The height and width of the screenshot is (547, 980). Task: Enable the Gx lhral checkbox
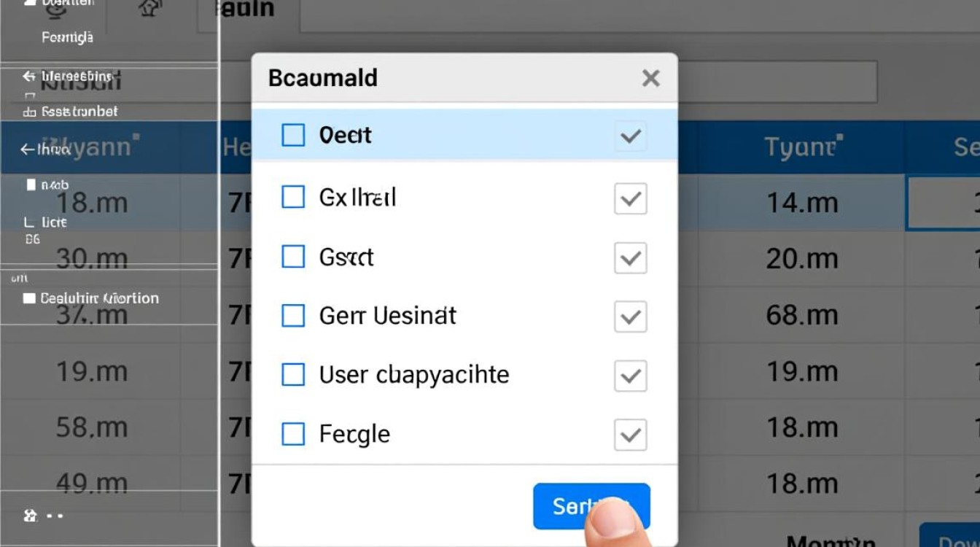[x=293, y=197]
